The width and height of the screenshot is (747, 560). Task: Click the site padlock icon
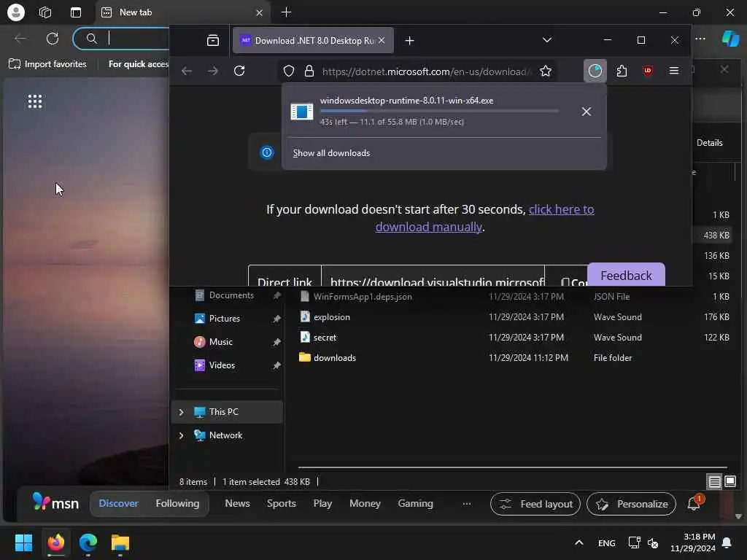pos(309,71)
